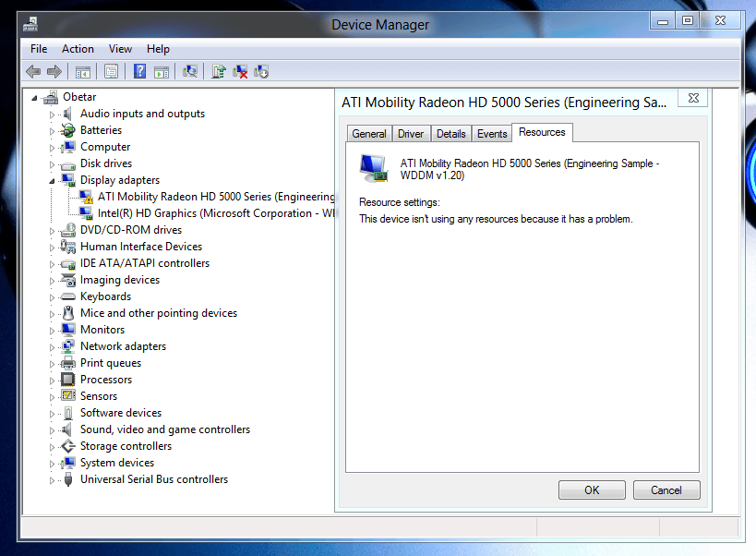Click the Processors chip icon
The image size is (756, 556).
click(x=68, y=380)
